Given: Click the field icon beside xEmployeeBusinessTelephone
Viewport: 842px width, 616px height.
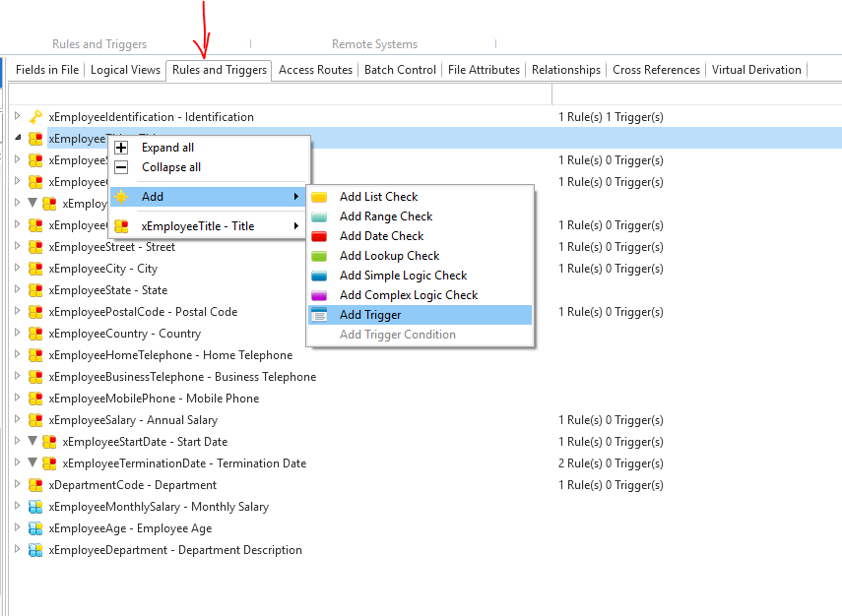Looking at the screenshot, I should [35, 377].
